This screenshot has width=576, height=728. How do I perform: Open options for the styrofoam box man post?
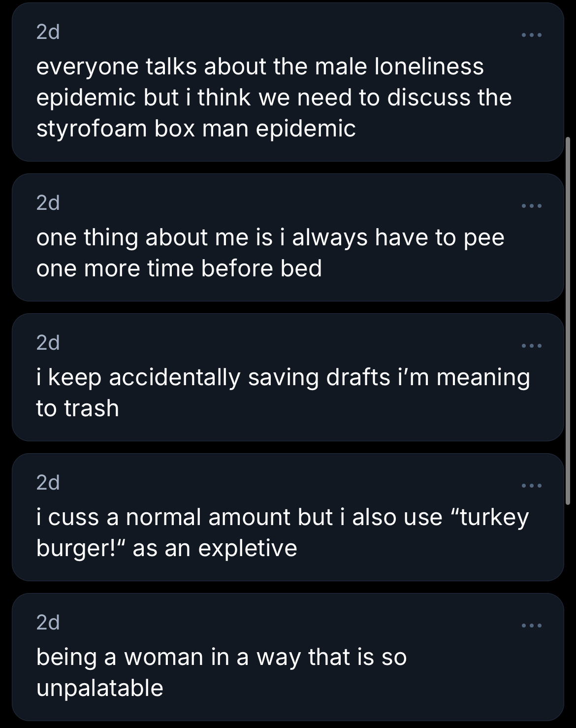(x=532, y=35)
